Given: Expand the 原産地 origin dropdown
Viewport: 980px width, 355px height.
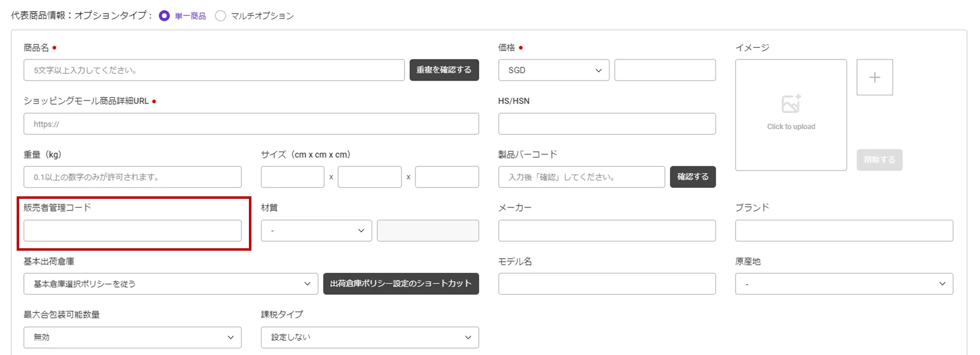Looking at the screenshot, I should 844,284.
